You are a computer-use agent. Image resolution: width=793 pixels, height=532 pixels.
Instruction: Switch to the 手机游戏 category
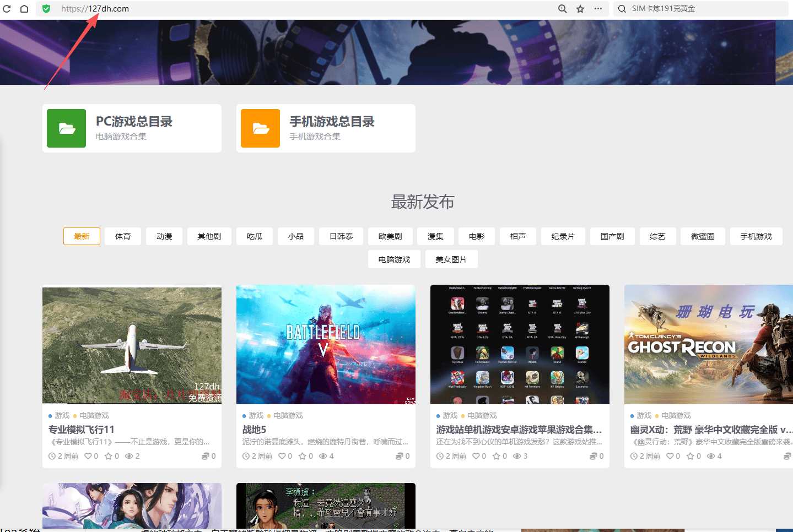pyautogui.click(x=756, y=236)
